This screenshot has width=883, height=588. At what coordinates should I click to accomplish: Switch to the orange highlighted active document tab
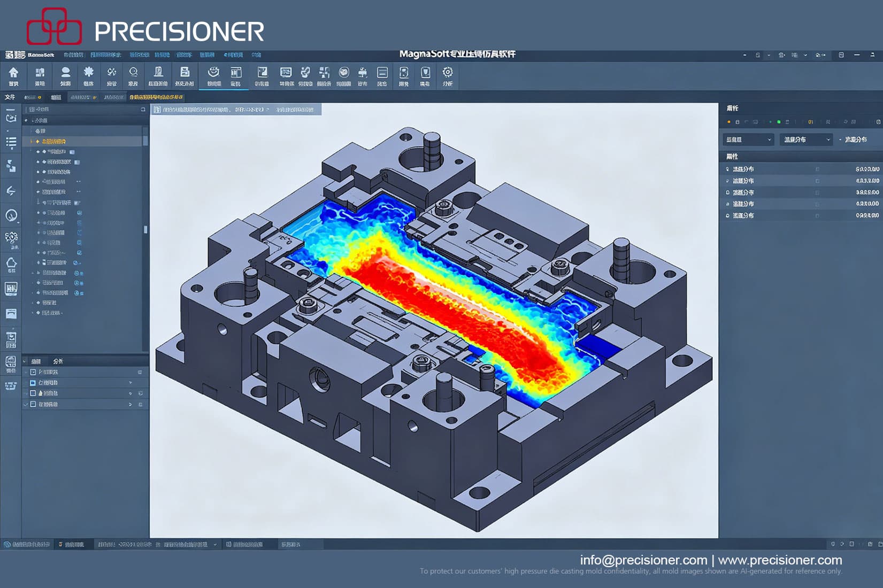point(156,97)
